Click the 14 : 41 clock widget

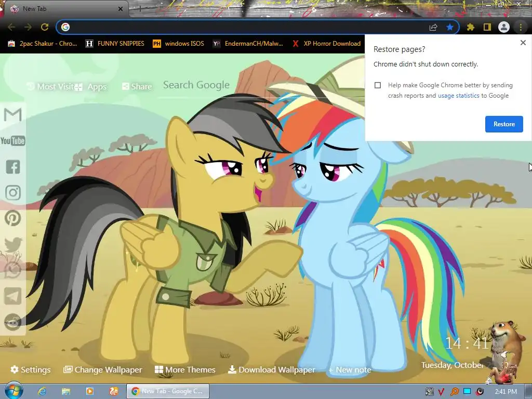(467, 343)
